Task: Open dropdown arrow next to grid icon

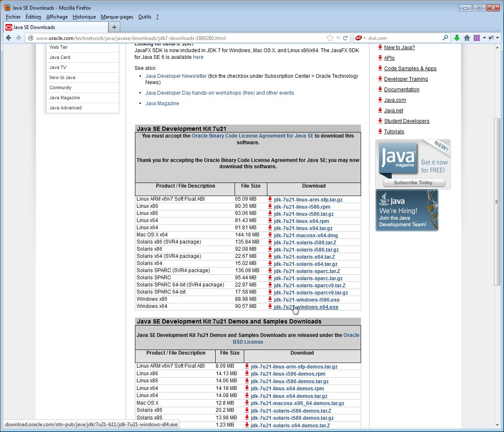Action: click(x=484, y=38)
